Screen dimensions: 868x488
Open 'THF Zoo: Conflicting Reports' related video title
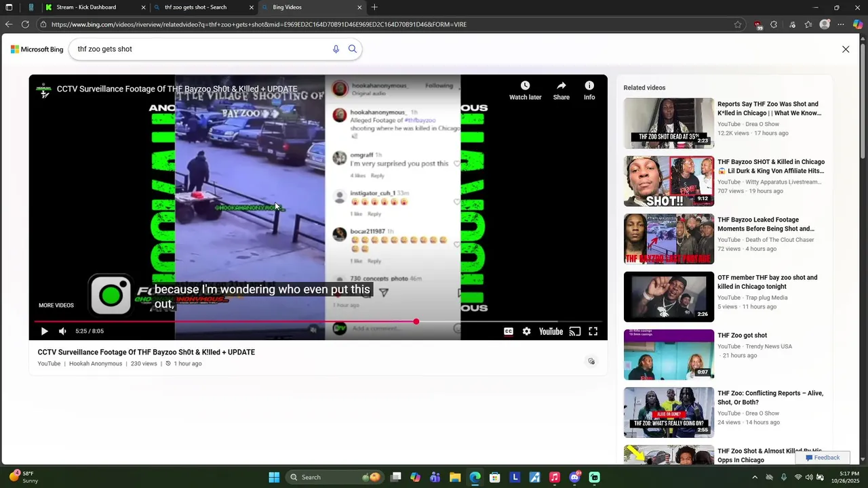tap(770, 398)
